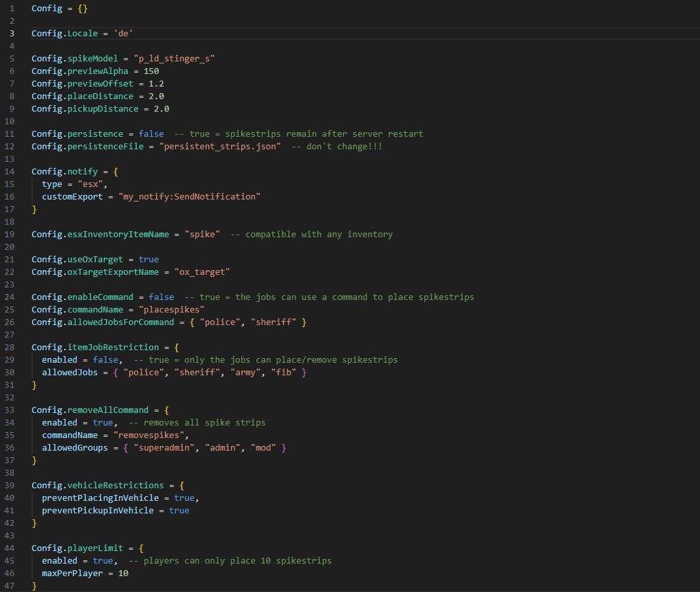
Task: Click the maxPerPlayer value 10
Action: tap(123, 573)
